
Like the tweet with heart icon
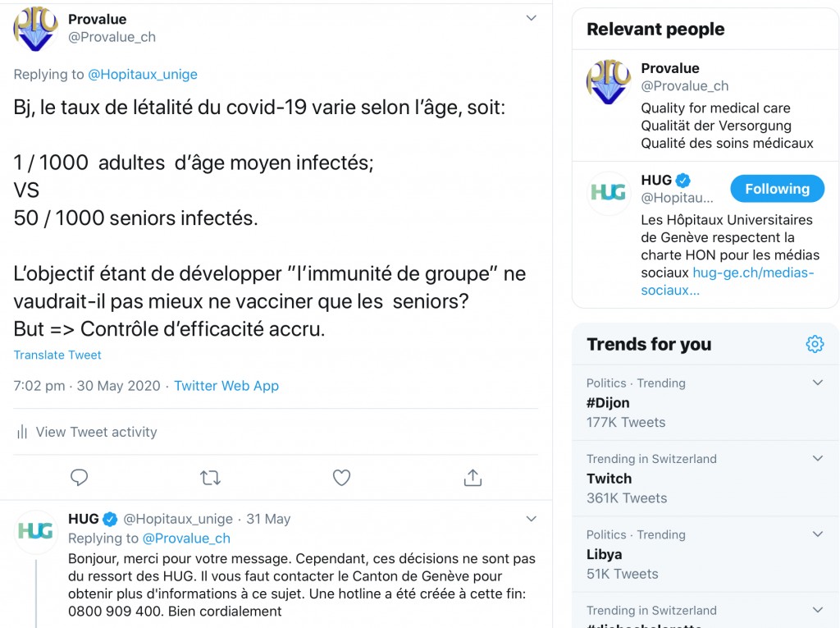pyautogui.click(x=341, y=477)
